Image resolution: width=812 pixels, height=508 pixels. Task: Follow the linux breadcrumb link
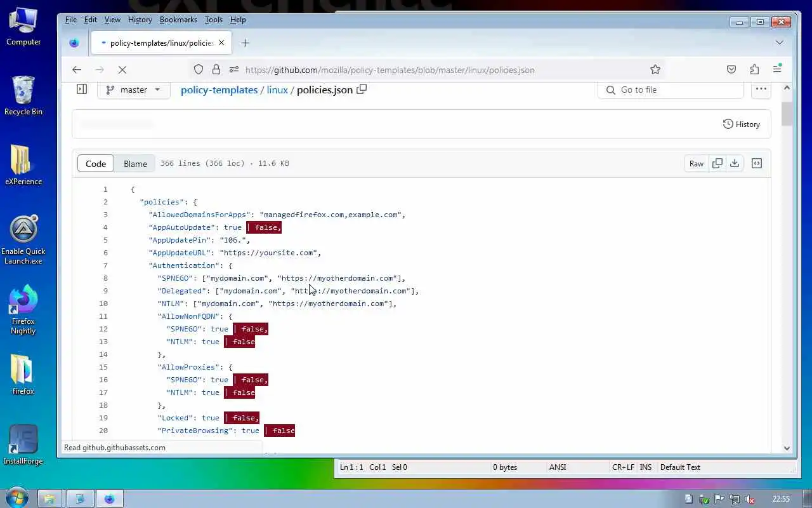277,90
